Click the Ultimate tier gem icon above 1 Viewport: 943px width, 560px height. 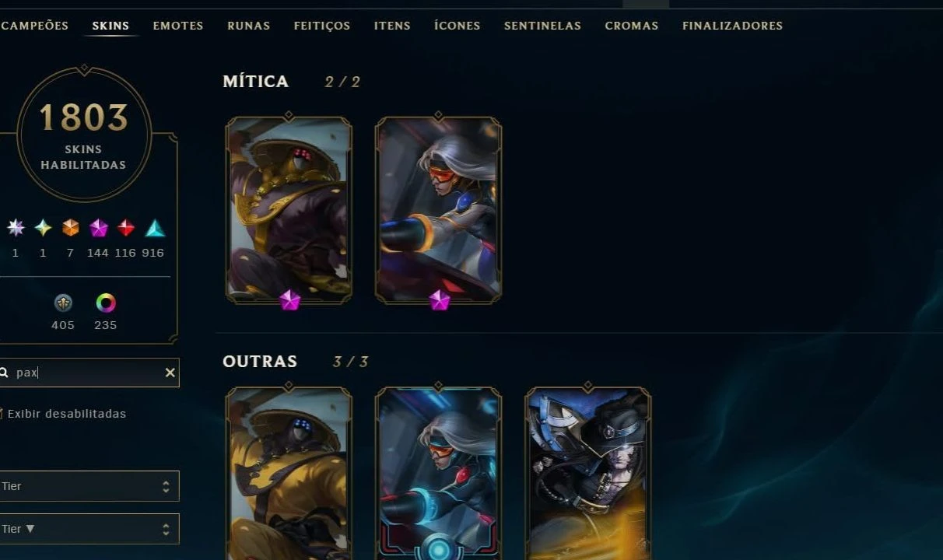16,228
